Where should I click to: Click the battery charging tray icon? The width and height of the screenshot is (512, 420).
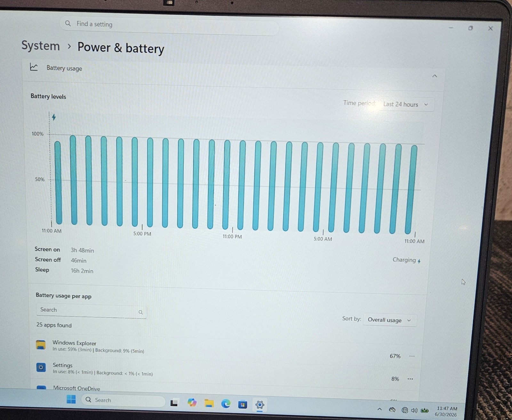pyautogui.click(x=425, y=410)
